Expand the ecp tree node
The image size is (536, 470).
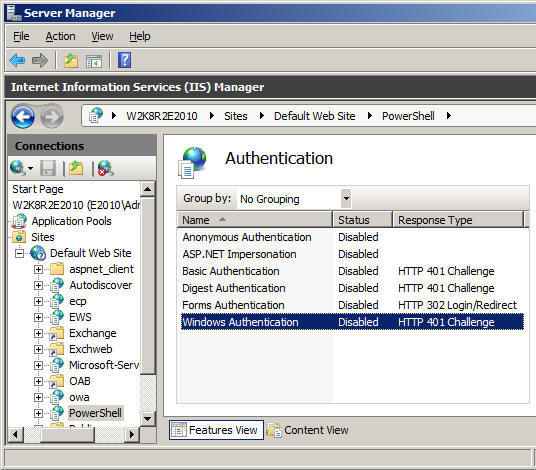coord(38,301)
